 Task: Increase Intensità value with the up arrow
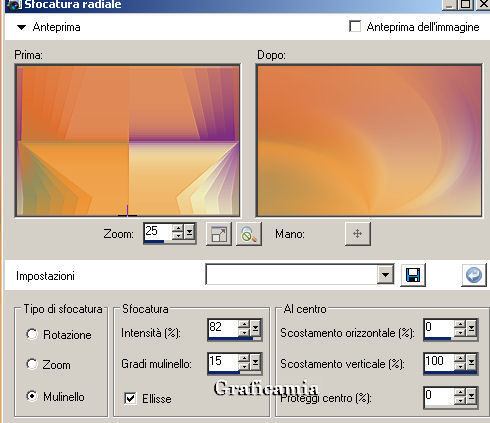[x=244, y=324]
